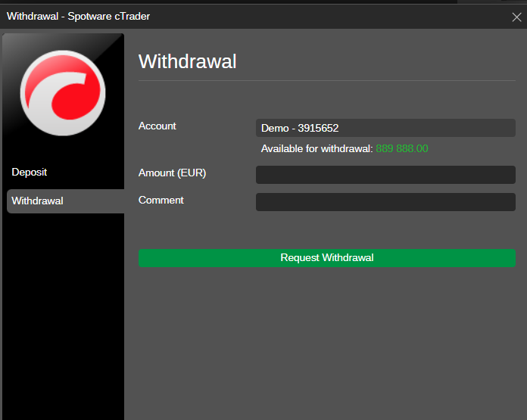
Task: Click the Comment label text
Action: coord(161,201)
